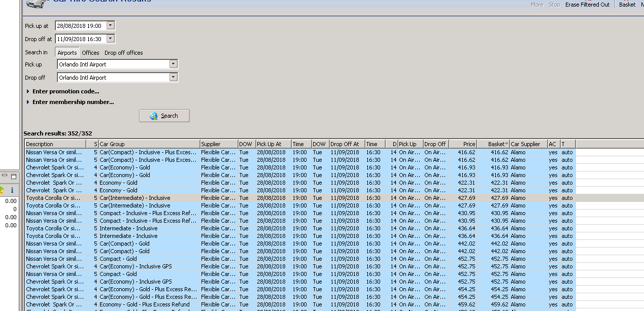Image resolution: width=644 pixels, height=311 pixels.
Task: Open the Pick up at date dropdown arrow
Action: (111, 25)
